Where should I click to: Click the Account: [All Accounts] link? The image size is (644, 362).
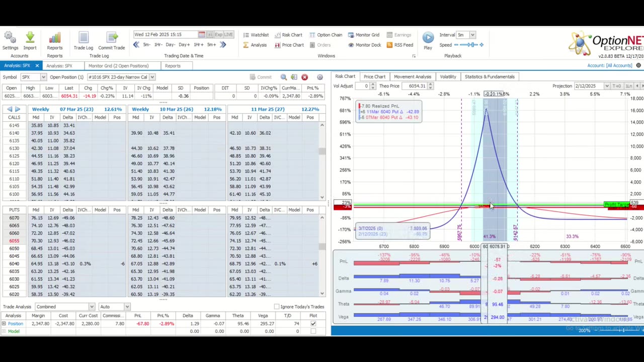tap(609, 66)
